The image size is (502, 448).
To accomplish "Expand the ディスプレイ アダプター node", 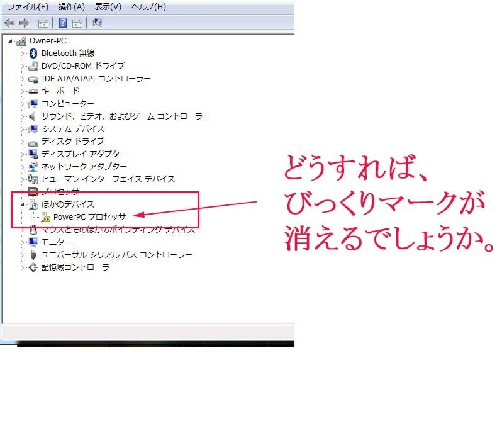I will [22, 154].
